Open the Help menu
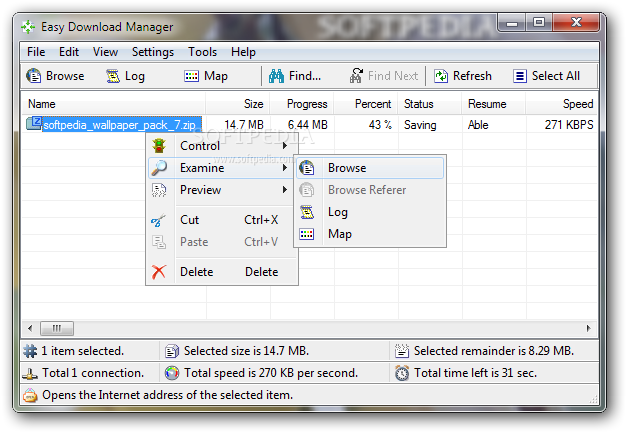627x433 pixels. 243,52
